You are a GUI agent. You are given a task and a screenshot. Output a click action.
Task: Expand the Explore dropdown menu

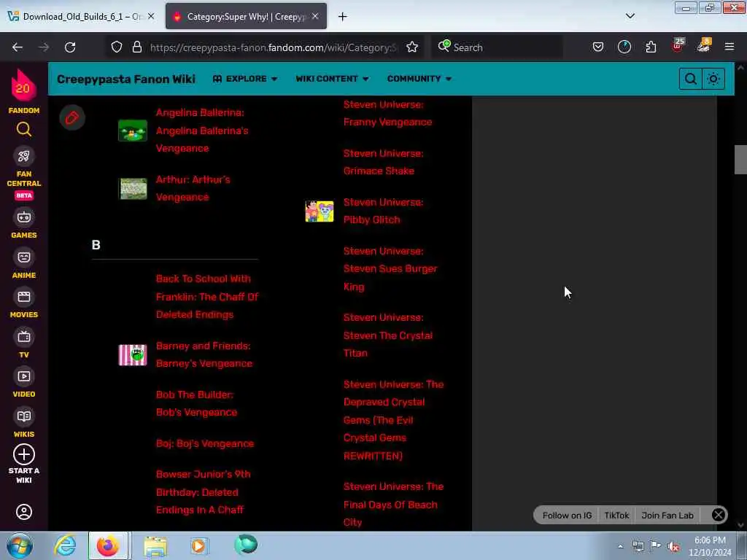pyautogui.click(x=245, y=79)
